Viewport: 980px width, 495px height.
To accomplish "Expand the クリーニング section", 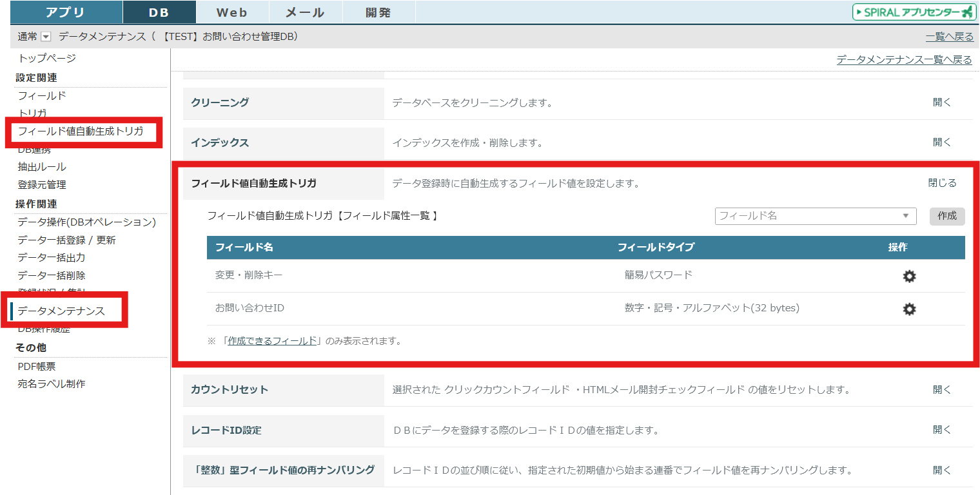I will click(x=941, y=102).
